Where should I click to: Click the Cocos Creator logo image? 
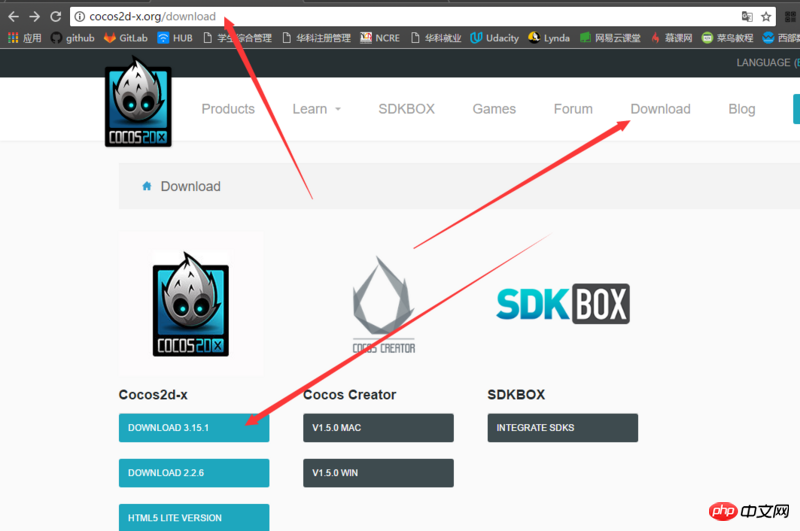pyautogui.click(x=384, y=305)
